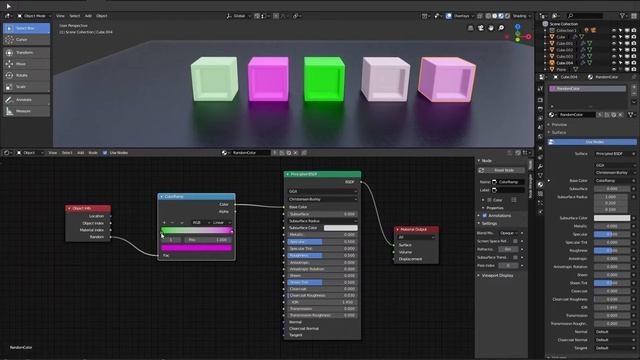Open the Overlays dropdown
This screenshot has height=360, width=640.
tap(463, 16)
